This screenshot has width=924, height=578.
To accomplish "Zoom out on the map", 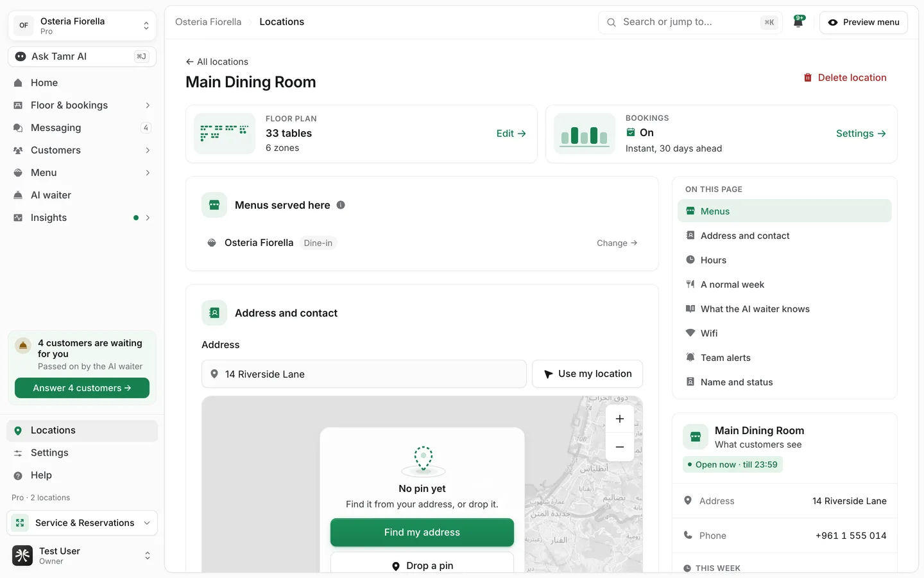I will 620,447.
